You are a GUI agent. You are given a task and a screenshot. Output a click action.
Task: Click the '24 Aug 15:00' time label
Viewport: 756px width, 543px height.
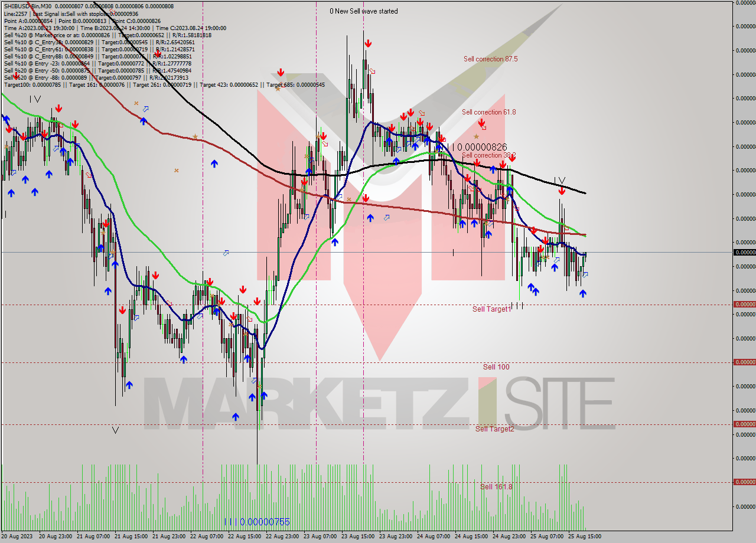pos(471,537)
